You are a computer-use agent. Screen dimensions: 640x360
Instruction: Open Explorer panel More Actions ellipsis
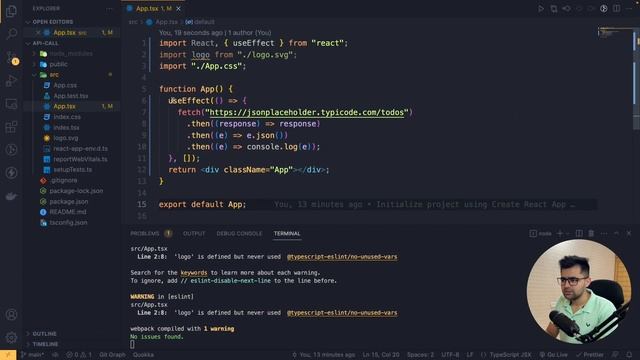coord(109,8)
